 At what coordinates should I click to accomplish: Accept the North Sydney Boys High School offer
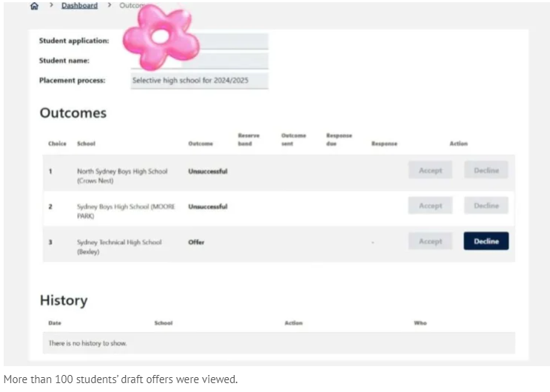coord(430,170)
